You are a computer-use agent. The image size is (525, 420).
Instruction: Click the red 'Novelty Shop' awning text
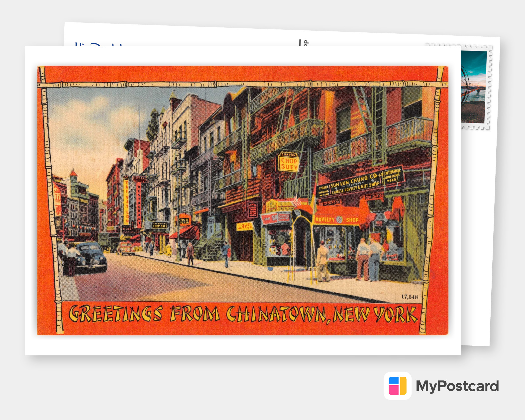[337, 220]
